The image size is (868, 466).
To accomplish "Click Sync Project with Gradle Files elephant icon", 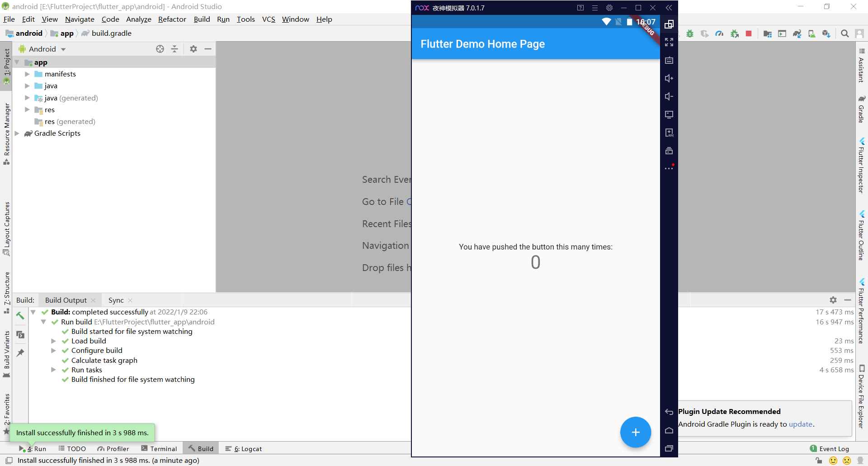I will tap(797, 34).
